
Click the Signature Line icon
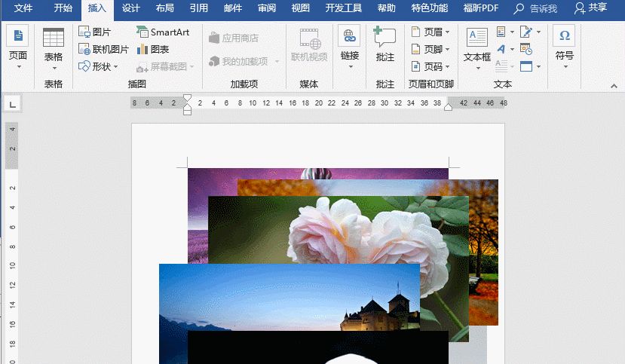pyautogui.click(x=526, y=32)
